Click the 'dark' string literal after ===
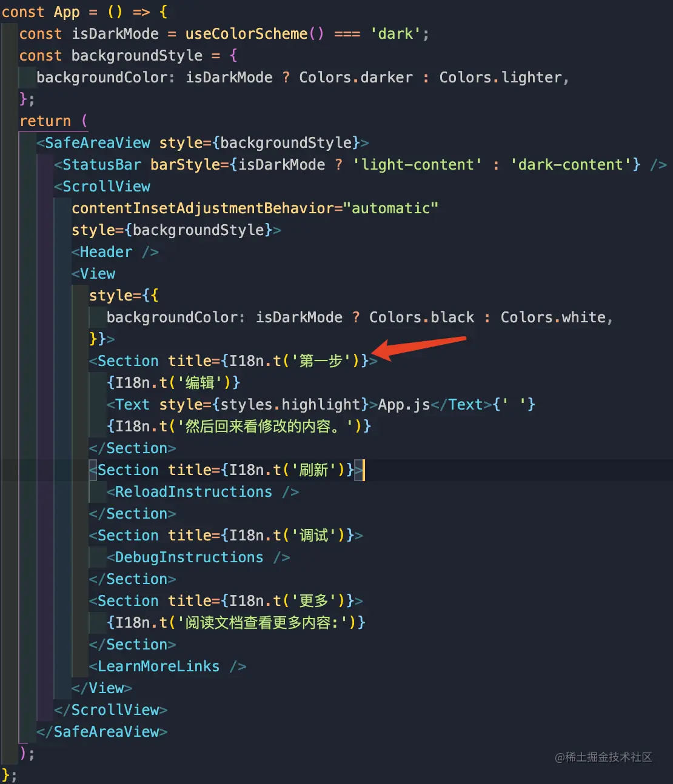The height and width of the screenshot is (784, 673). click(396, 34)
